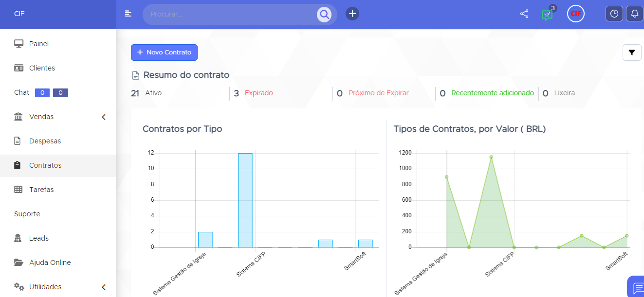Go to Clientes in sidebar
644x297 pixels.
tap(42, 68)
